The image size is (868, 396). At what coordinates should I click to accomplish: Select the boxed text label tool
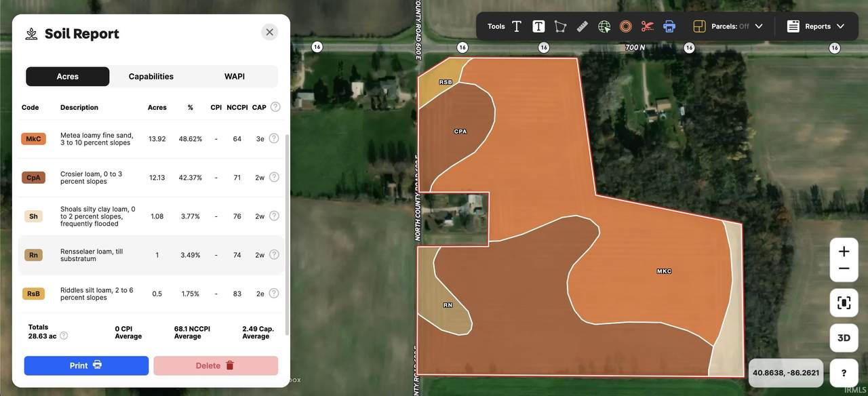538,26
